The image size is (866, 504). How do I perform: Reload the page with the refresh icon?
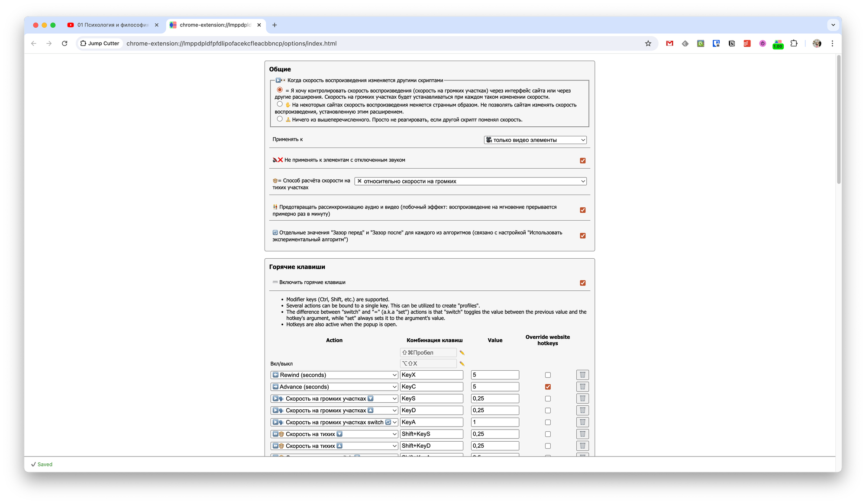click(x=65, y=43)
